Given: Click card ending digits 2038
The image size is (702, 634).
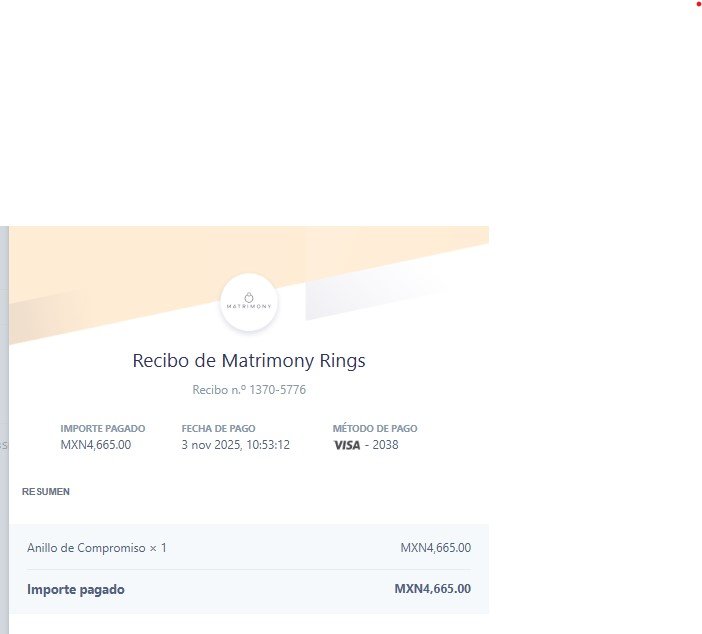Looking at the screenshot, I should 385,445.
